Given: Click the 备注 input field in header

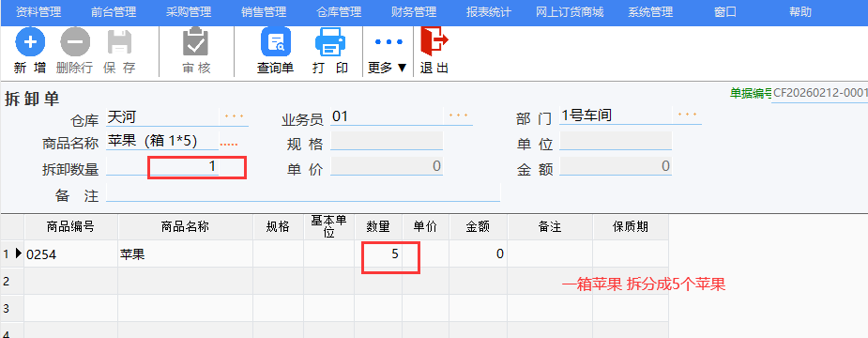Looking at the screenshot, I should pyautogui.click(x=303, y=192).
